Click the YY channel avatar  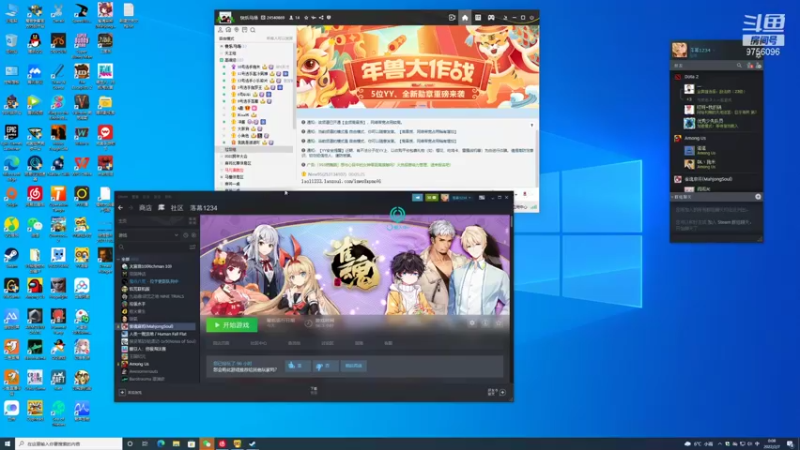225,17
